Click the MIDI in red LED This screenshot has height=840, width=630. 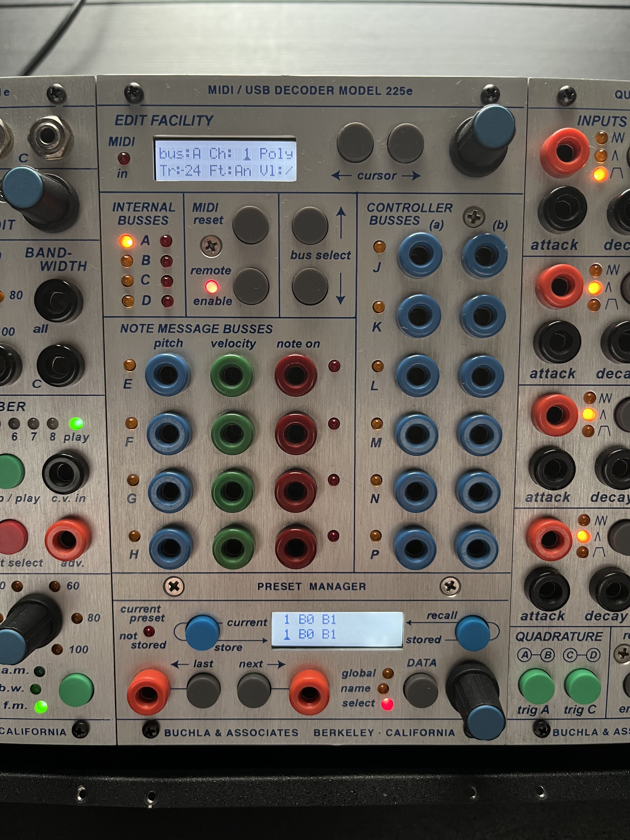pos(124,158)
